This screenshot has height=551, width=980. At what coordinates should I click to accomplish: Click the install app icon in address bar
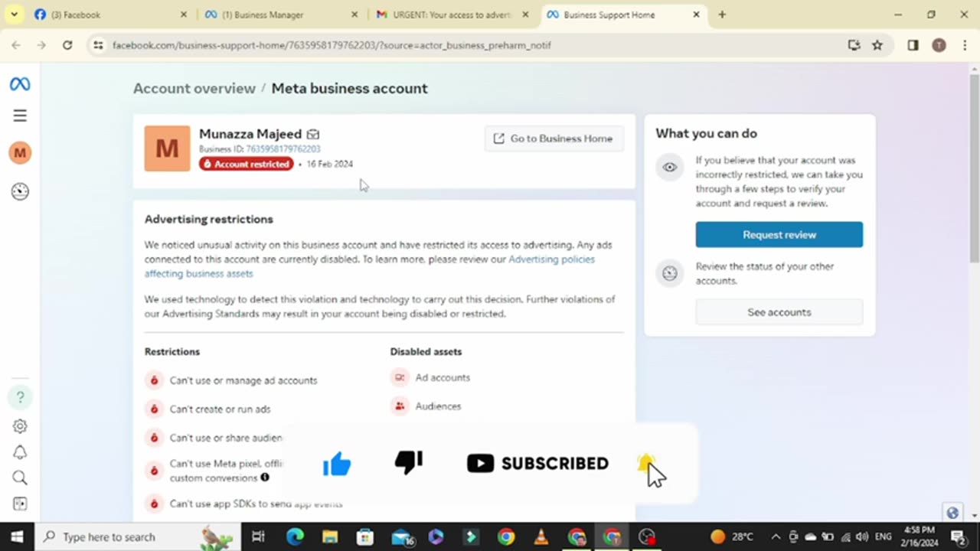pyautogui.click(x=854, y=45)
